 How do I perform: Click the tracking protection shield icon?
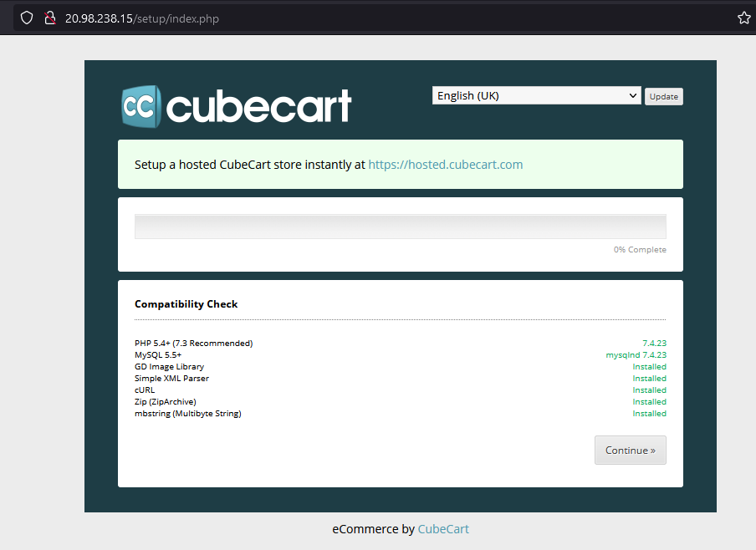point(27,18)
